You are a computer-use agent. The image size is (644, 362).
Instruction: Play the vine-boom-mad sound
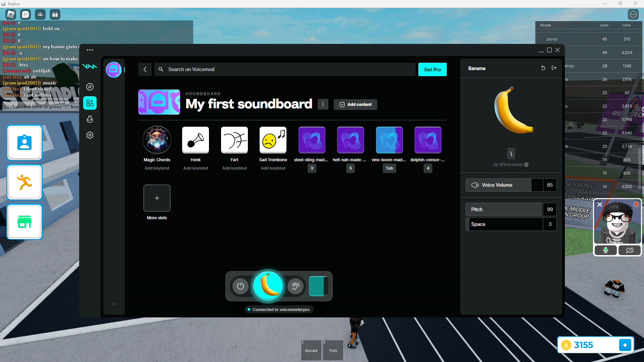[389, 140]
